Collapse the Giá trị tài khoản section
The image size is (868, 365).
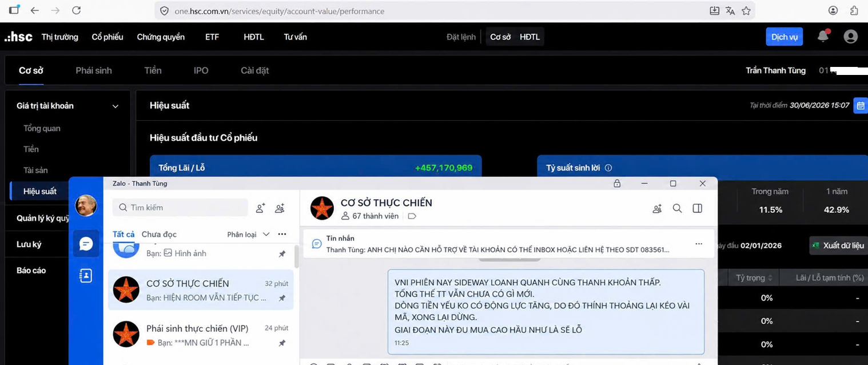[x=116, y=106]
